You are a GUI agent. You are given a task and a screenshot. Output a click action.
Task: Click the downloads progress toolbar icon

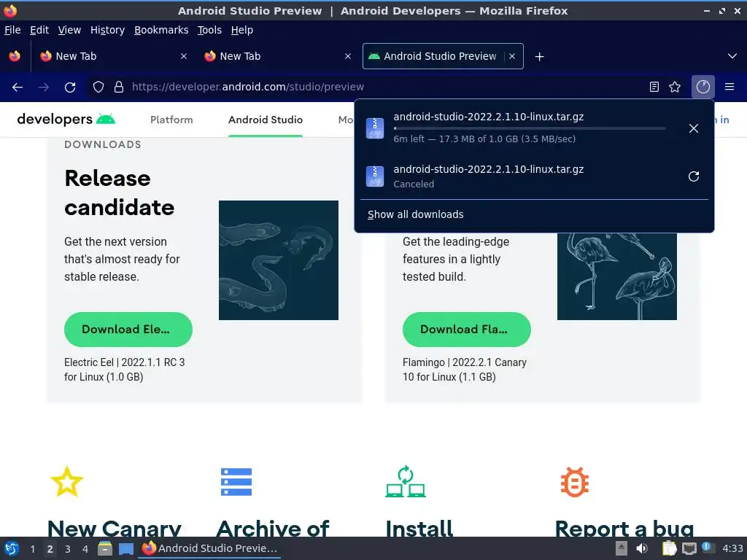tap(703, 87)
